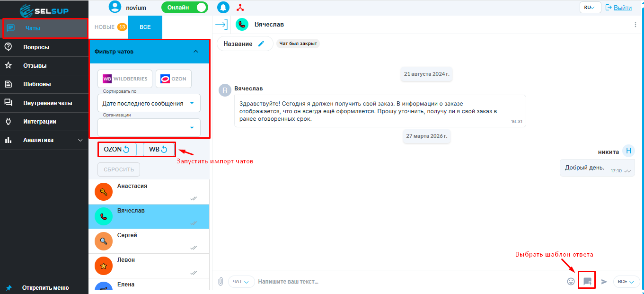The image size is (644, 294).
Task: Edit chat name with the pencil icon
Action: 261,44
